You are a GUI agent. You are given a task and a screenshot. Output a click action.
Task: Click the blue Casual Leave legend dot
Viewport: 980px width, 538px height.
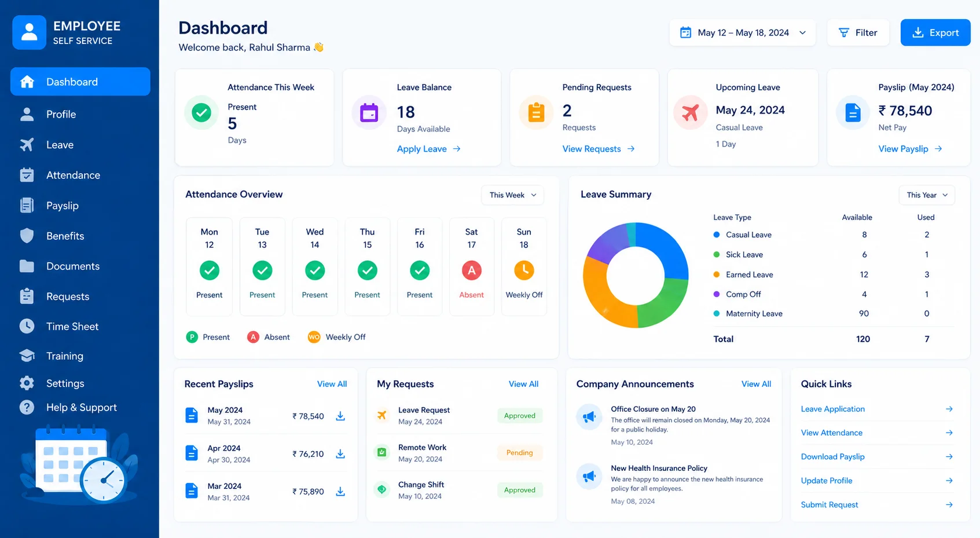tap(717, 235)
